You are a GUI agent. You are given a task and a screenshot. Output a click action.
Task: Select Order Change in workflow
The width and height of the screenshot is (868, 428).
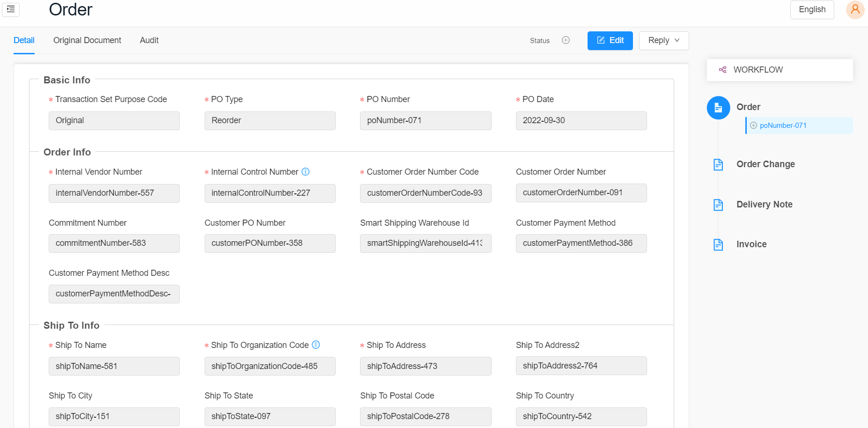765,164
